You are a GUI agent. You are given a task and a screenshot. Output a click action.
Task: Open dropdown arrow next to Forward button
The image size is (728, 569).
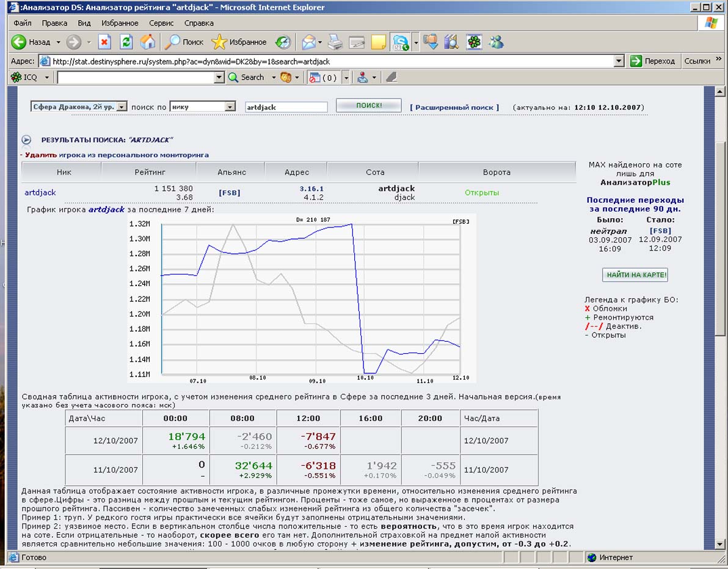(89, 42)
